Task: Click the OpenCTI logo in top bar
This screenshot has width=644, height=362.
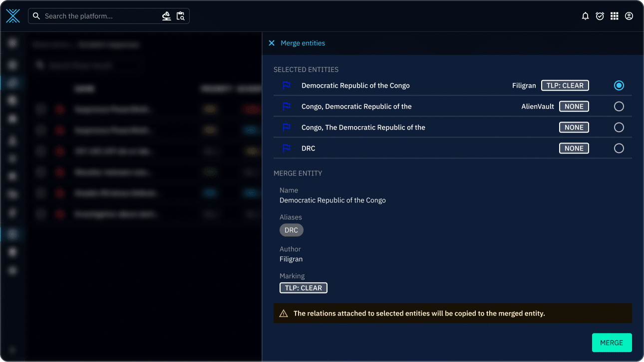Action: [13, 16]
